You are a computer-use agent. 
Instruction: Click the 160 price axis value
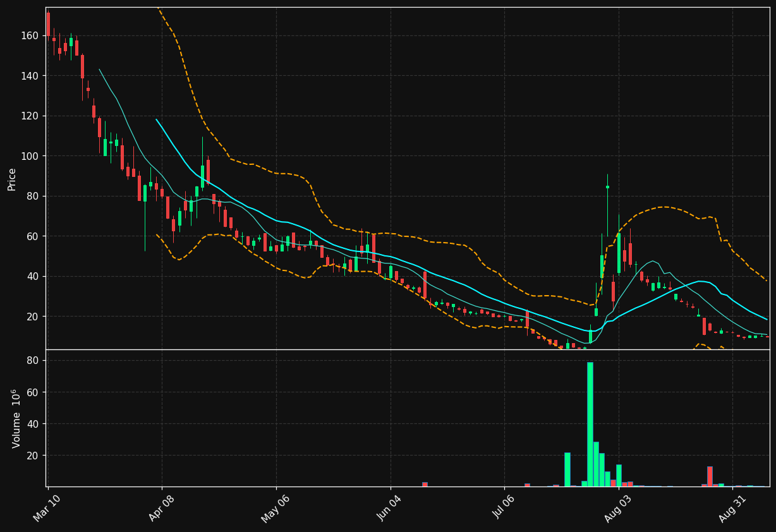[29, 35]
